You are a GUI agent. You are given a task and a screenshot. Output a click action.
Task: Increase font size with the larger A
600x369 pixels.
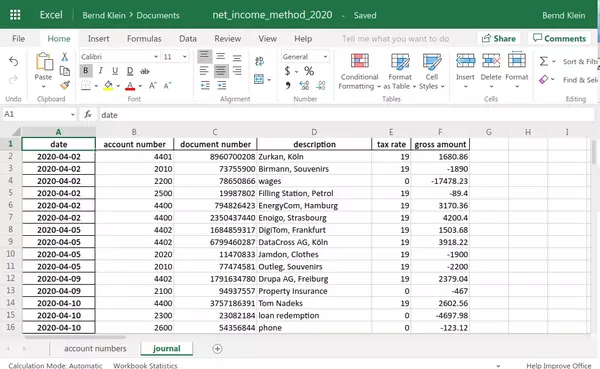[x=153, y=85]
